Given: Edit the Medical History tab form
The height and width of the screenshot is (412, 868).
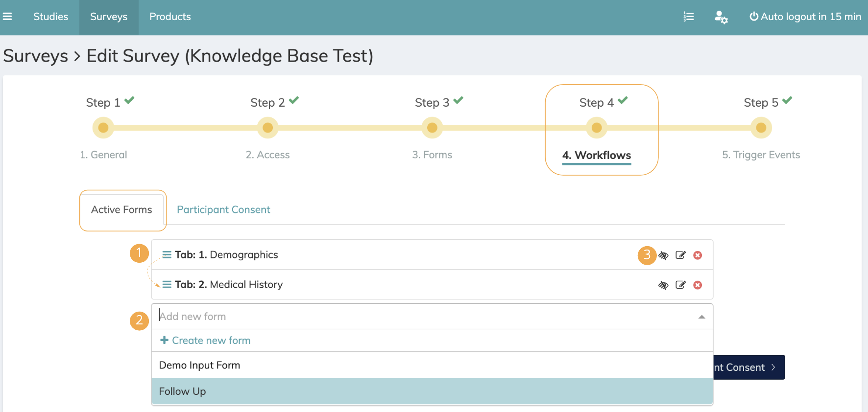Looking at the screenshot, I should click(680, 285).
